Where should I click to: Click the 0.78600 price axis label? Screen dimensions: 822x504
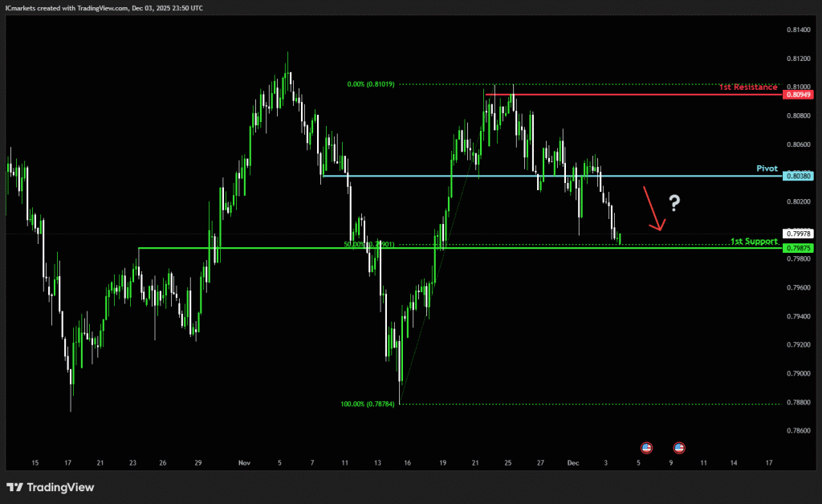click(x=800, y=431)
